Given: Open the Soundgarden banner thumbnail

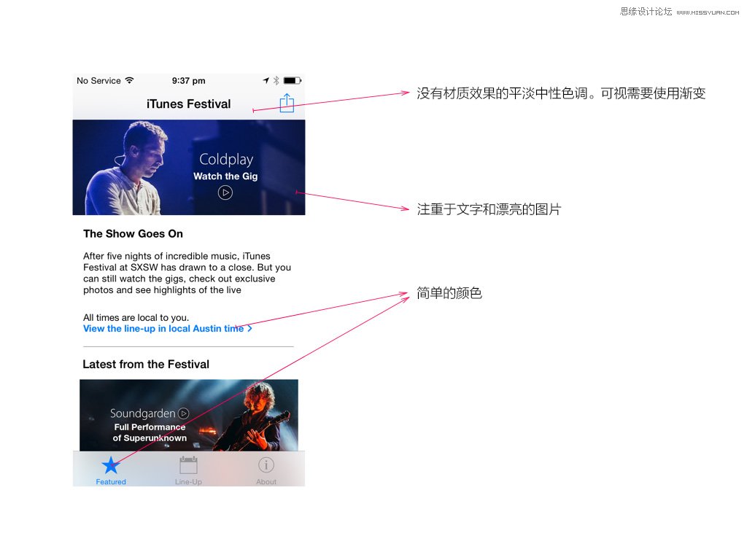Looking at the screenshot, I should click(189, 415).
